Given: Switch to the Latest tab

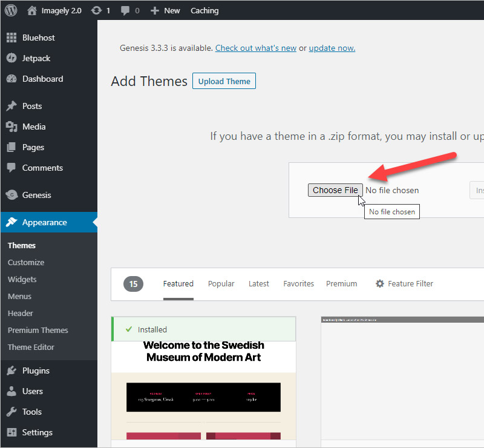Looking at the screenshot, I should (259, 283).
